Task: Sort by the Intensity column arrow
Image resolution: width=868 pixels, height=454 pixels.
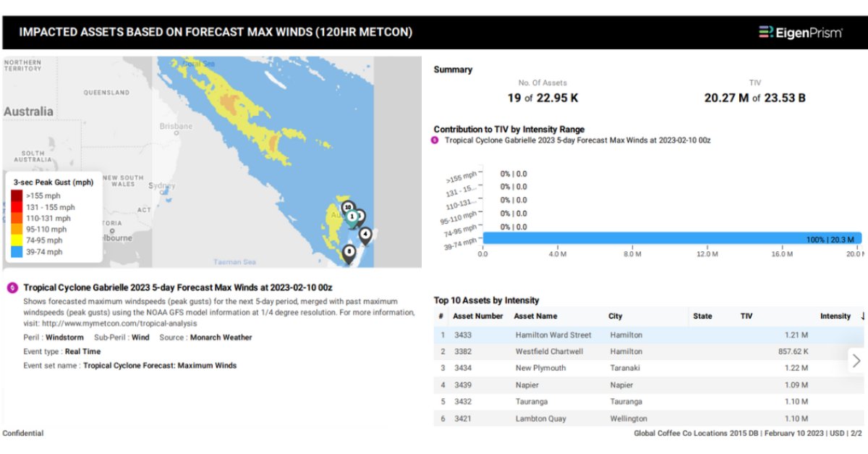Action: point(862,316)
